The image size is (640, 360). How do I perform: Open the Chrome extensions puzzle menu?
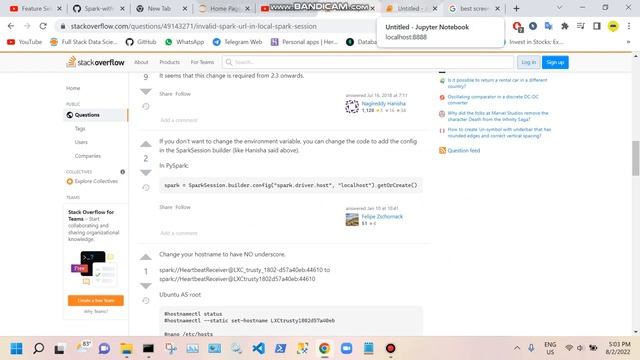(x=564, y=26)
